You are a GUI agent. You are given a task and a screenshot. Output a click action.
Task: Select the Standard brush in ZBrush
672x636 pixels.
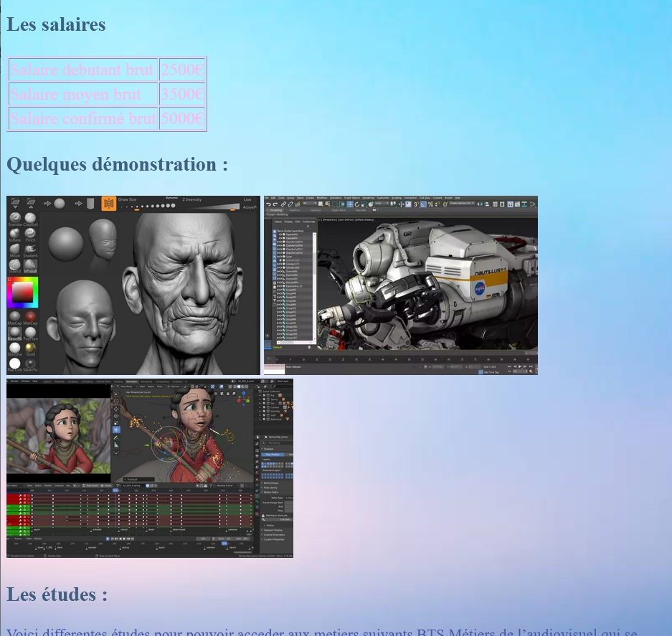tap(15, 218)
